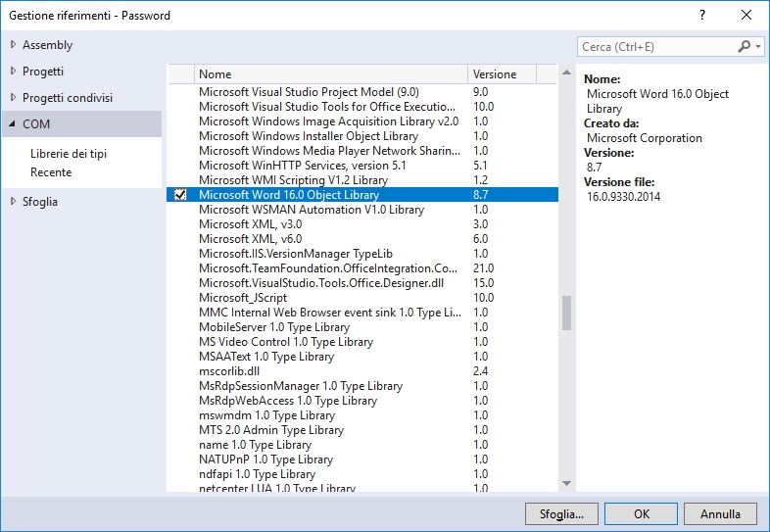770x532 pixels.
Task: Click the search magnifier icon
Action: tap(744, 47)
